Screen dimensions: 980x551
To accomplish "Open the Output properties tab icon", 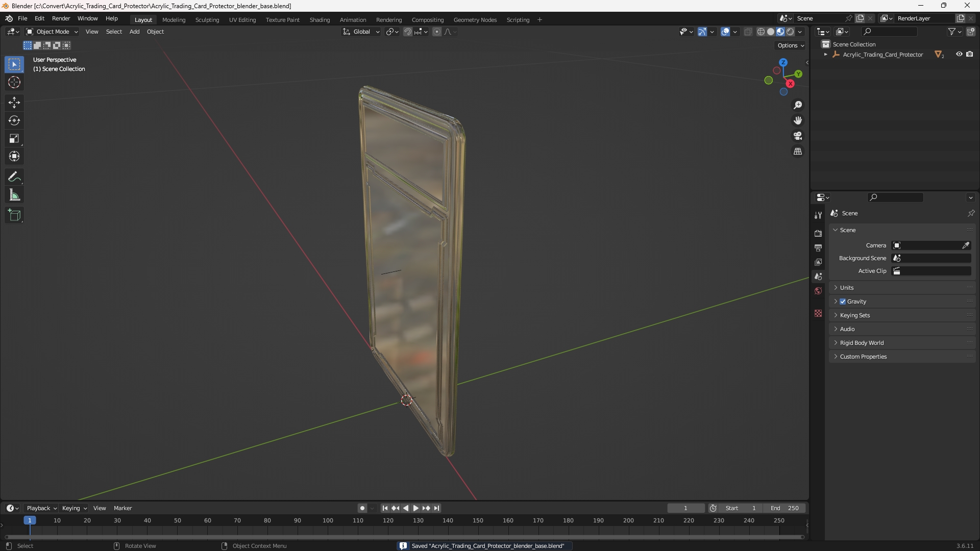I will [818, 247].
